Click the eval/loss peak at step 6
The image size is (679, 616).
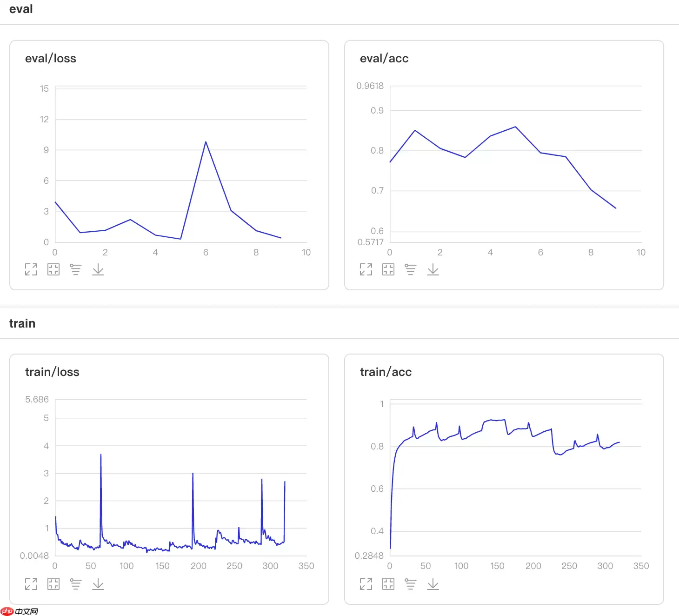(206, 142)
